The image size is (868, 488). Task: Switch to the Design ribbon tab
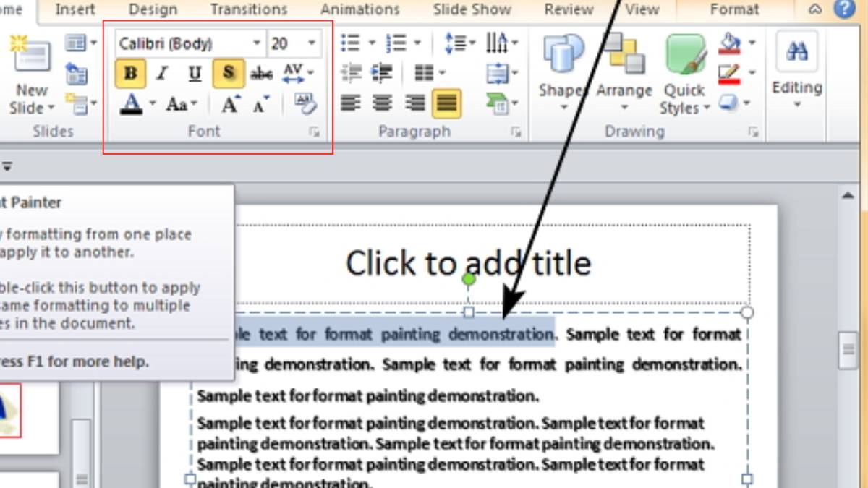point(153,9)
